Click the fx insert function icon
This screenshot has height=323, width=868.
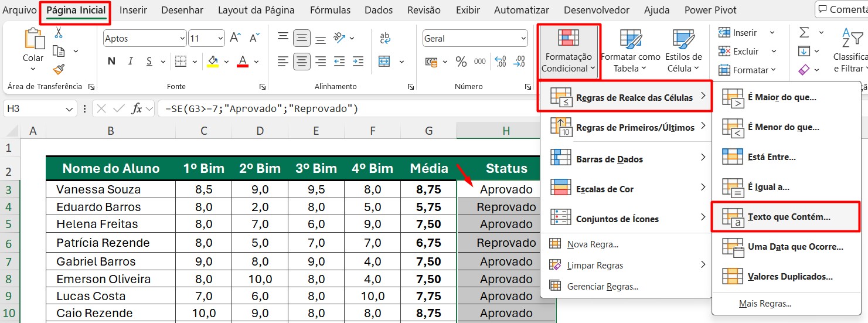click(x=137, y=108)
